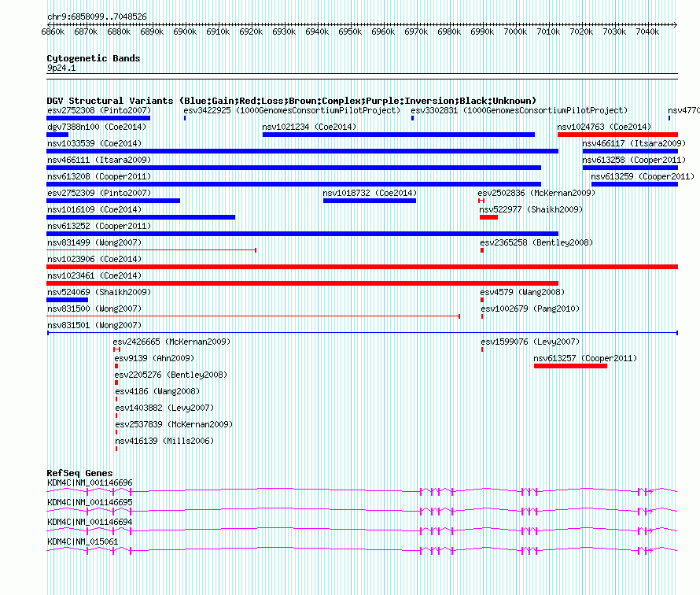
Task: Click the red bar under nsv613257
Action: click(570, 366)
